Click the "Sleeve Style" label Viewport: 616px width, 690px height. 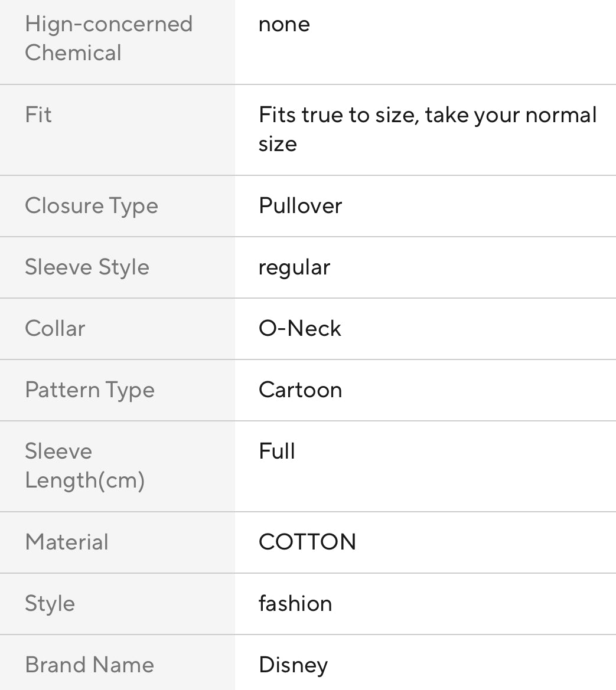(x=87, y=267)
